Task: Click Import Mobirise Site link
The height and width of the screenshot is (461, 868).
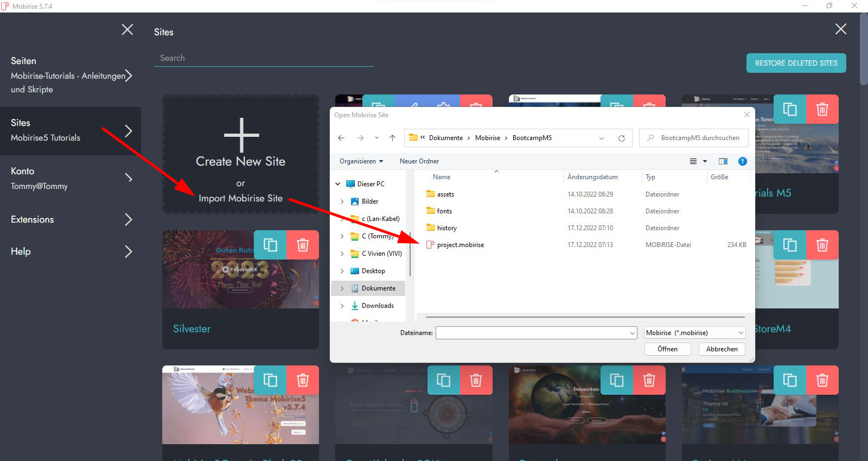Action: click(240, 198)
